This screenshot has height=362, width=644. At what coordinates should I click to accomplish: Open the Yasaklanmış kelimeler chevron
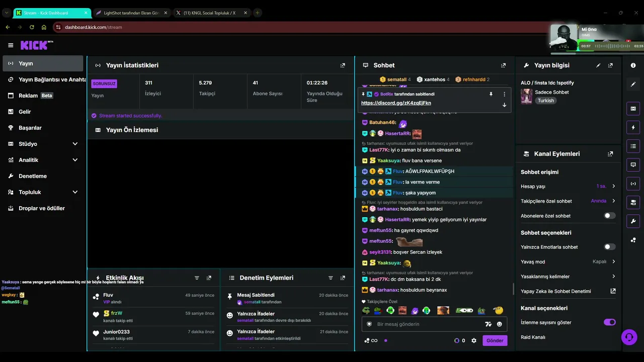613,277
